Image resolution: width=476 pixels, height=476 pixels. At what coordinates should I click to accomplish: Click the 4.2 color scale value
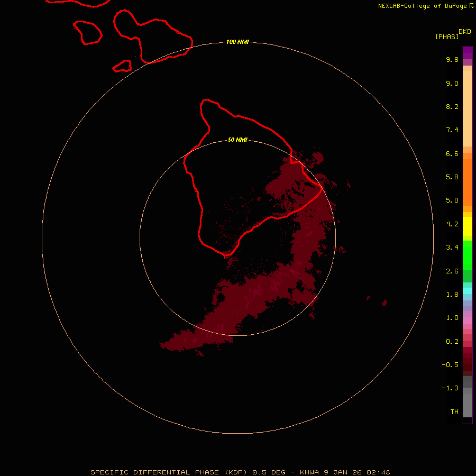click(452, 224)
